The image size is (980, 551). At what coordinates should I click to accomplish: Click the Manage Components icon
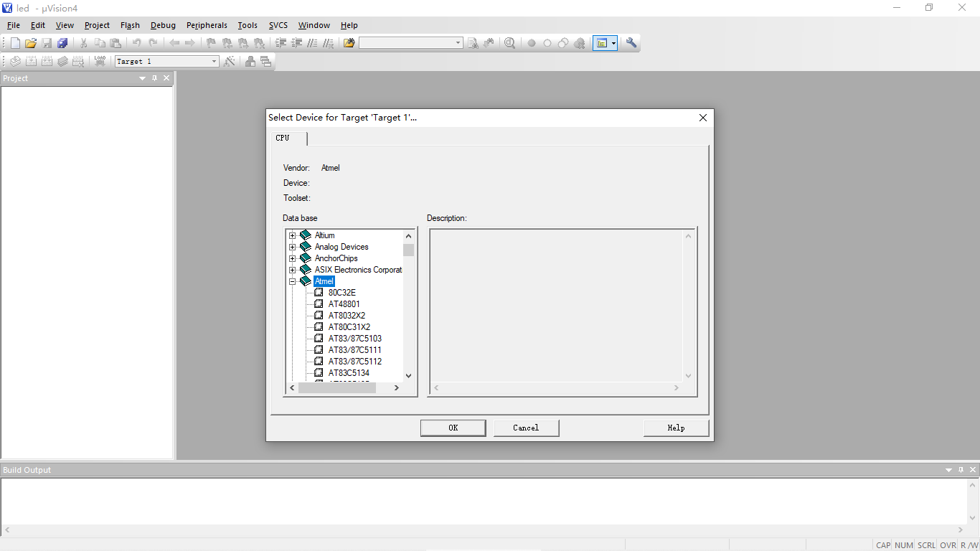[250, 62]
